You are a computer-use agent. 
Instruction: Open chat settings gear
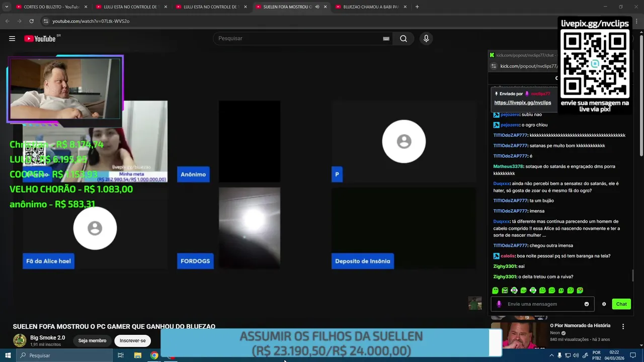[604, 304]
